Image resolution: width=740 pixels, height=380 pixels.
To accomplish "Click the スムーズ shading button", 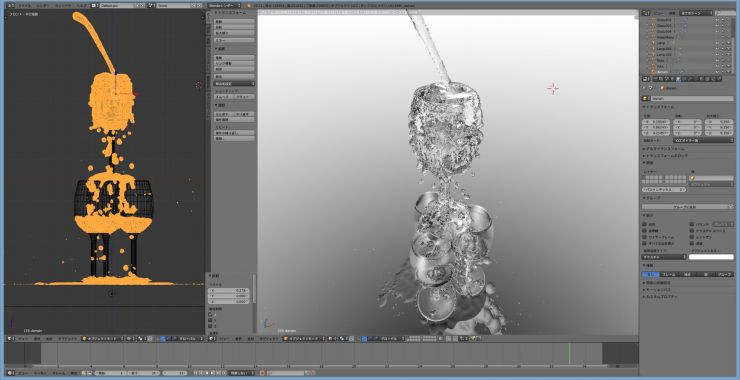I will coord(224,96).
